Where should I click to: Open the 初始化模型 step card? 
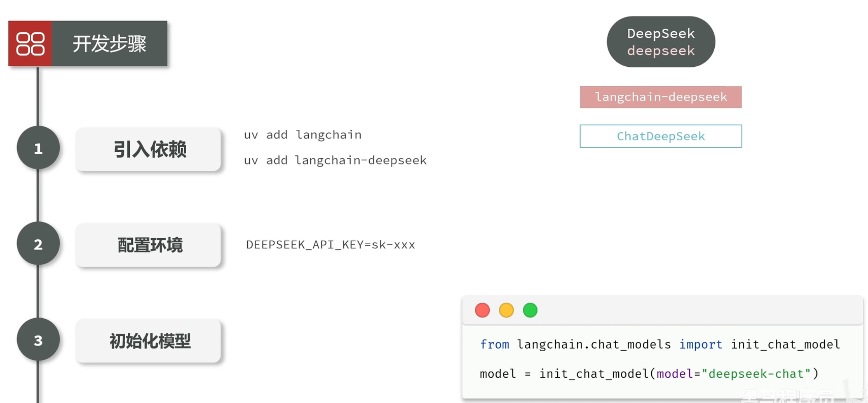148,341
